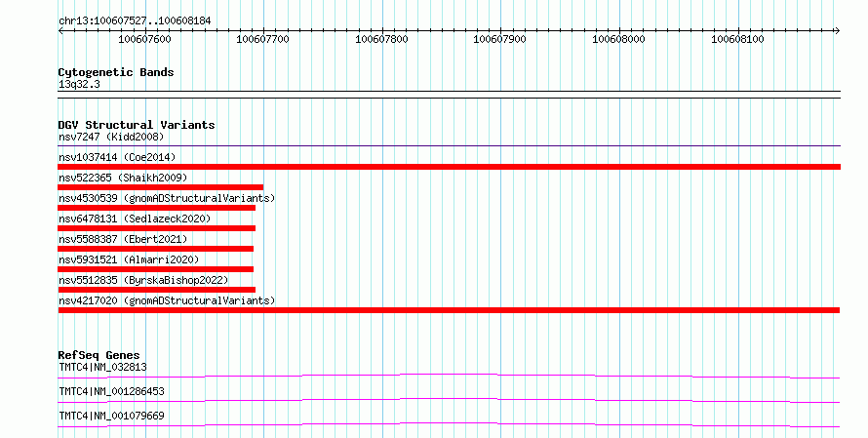Click the Cytogenetic Bands track title

coord(116,72)
